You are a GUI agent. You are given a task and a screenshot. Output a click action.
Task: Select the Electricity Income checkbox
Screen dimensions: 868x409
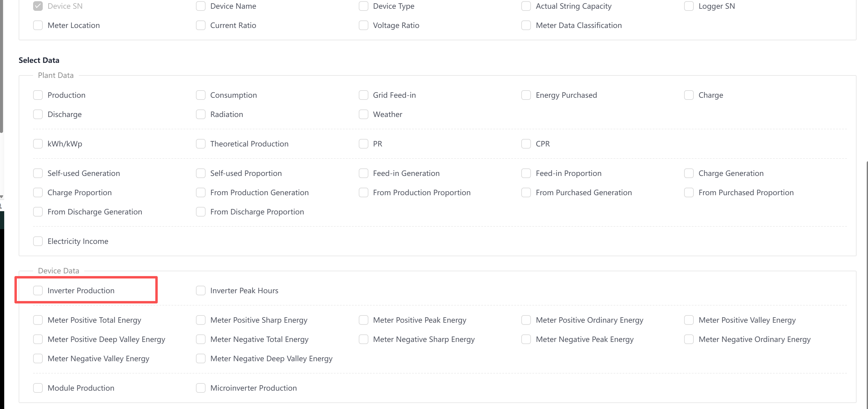click(38, 241)
